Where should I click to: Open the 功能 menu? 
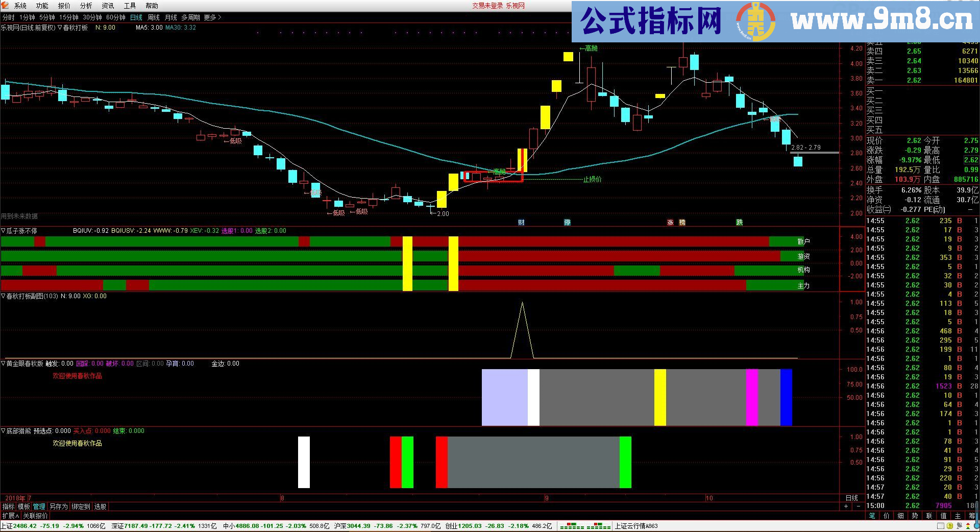coord(42,6)
